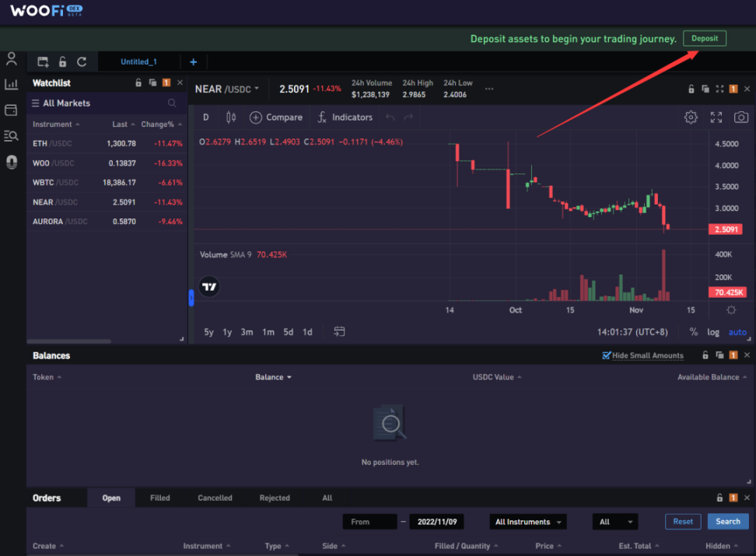
Task: Switch to the Rejected orders tab
Action: point(275,498)
